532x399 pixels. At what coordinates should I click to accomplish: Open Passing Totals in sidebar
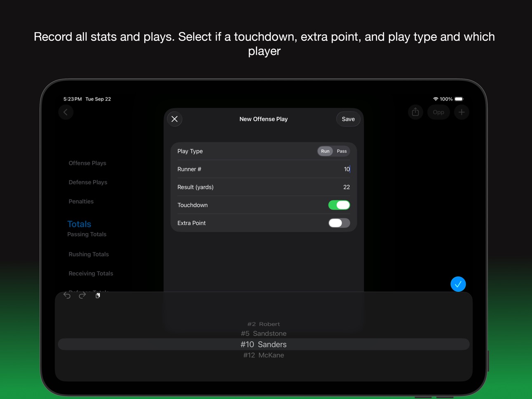click(87, 234)
